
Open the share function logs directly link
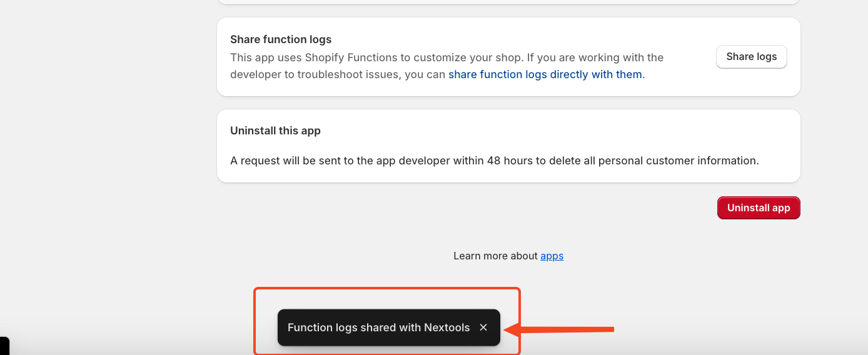[x=545, y=74]
